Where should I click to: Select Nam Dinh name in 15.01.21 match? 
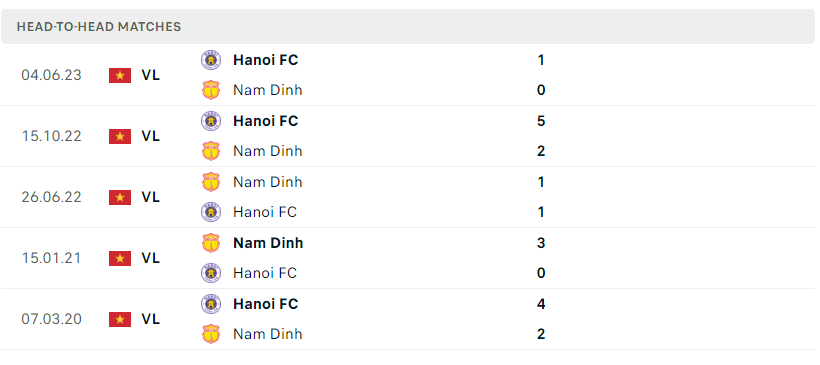pyautogui.click(x=268, y=243)
